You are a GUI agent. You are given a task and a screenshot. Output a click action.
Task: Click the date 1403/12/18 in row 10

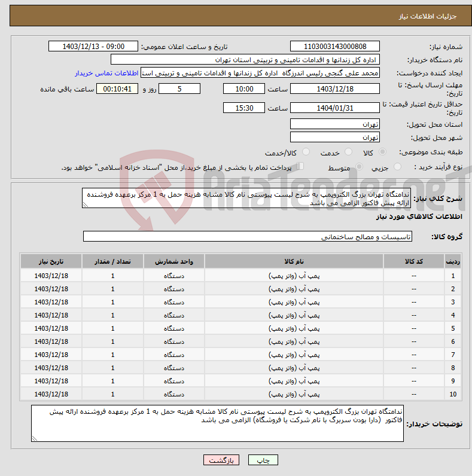click(x=51, y=394)
